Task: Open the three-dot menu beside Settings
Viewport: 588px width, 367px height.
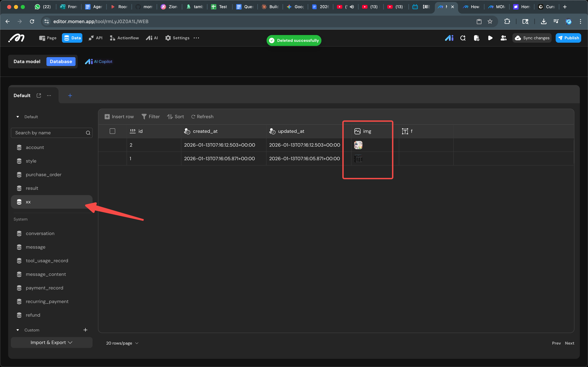Action: point(196,38)
